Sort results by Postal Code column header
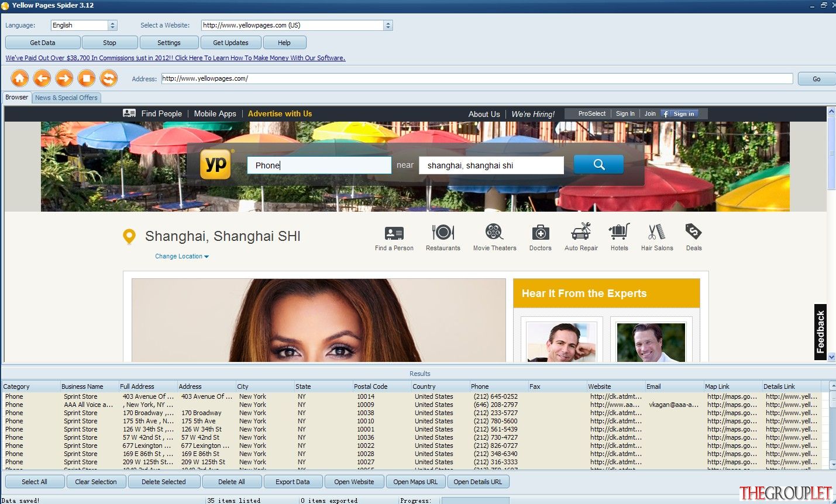The height and width of the screenshot is (504, 836). [x=382, y=386]
